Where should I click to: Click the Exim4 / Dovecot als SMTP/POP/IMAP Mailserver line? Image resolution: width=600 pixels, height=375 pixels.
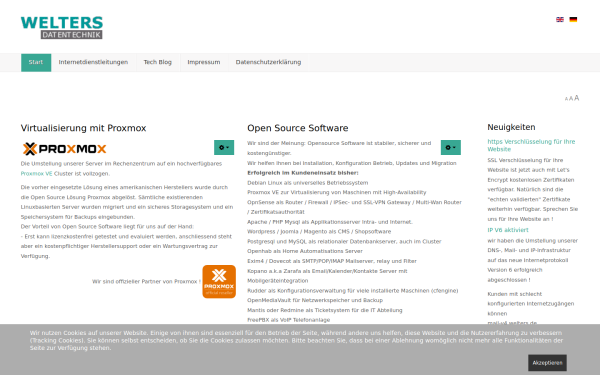pyautogui.click(x=332, y=261)
